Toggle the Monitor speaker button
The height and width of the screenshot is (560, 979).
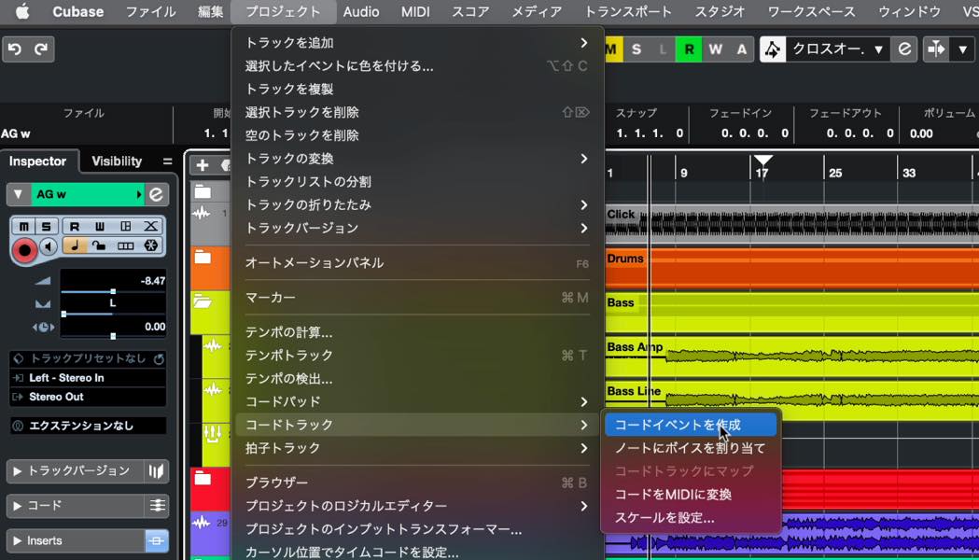pyautogui.click(x=49, y=247)
